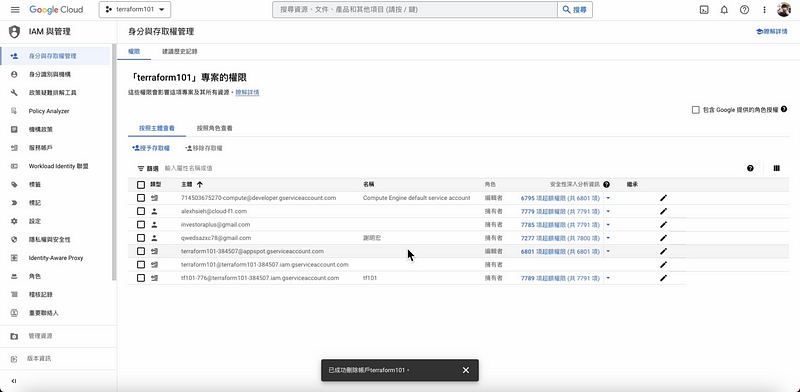
Task: Edit terraform101@terraform101-384507 service account
Action: [663, 264]
